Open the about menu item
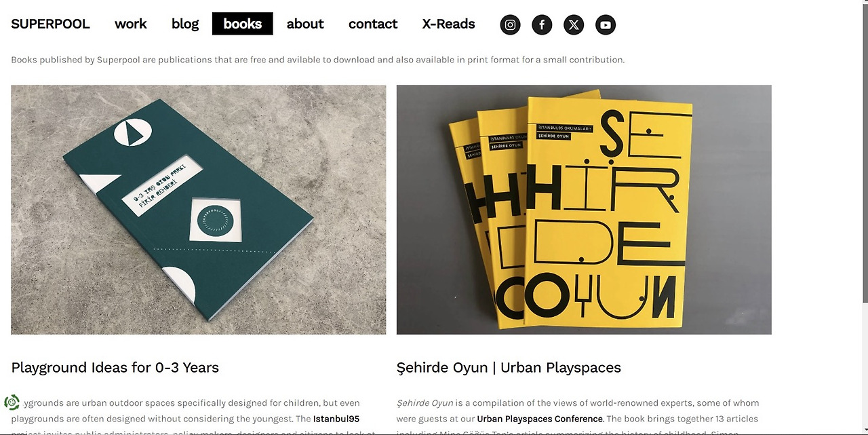Screen dimensions: 868x435 click(x=305, y=24)
